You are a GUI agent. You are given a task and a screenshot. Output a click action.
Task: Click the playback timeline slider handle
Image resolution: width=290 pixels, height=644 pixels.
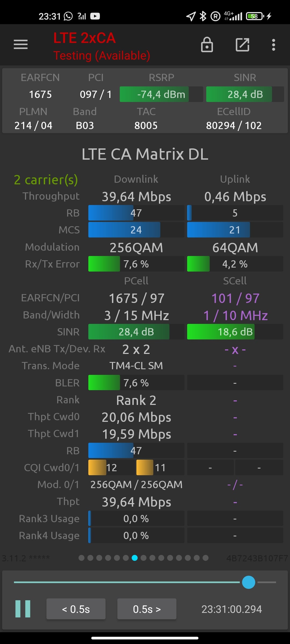[249, 582]
